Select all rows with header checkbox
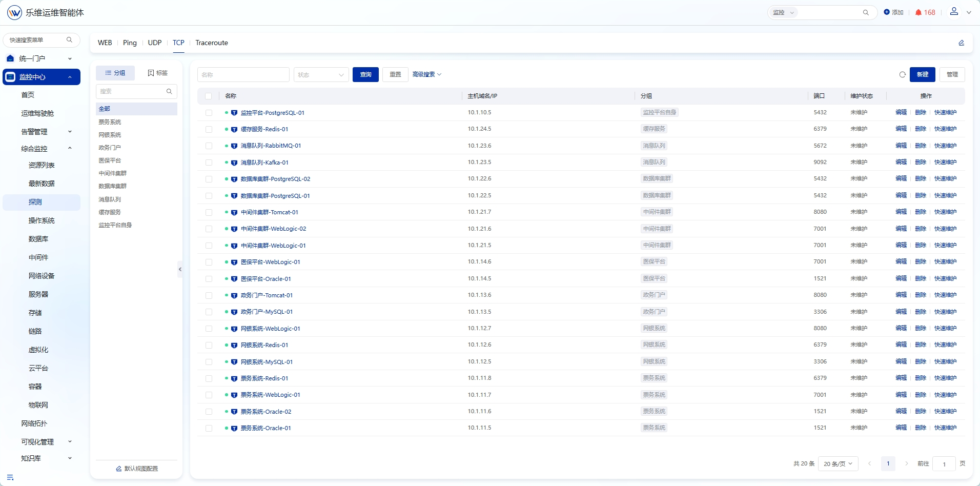 point(209,96)
